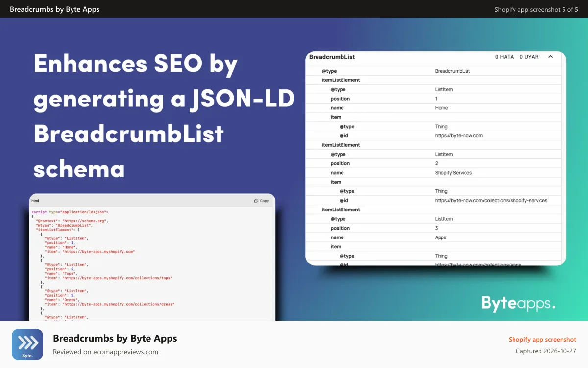Open the orange Shopify app screenshot link
Image resolution: width=588 pixels, height=368 pixels.
click(542, 339)
